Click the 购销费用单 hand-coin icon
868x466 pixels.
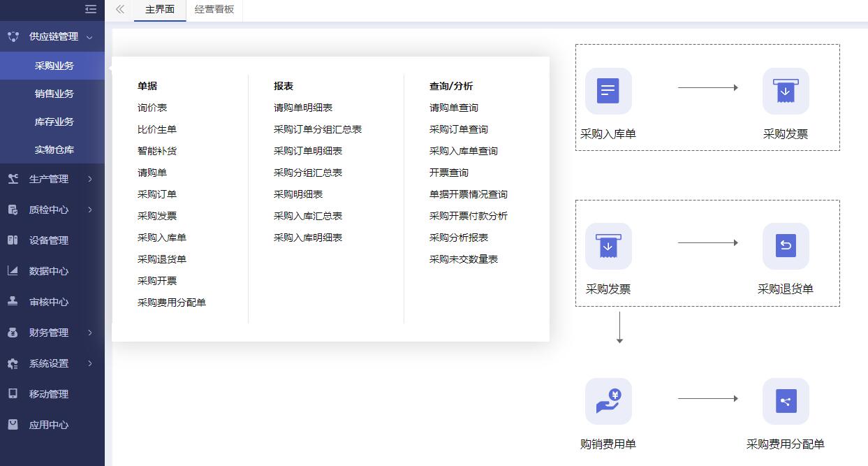(608, 401)
